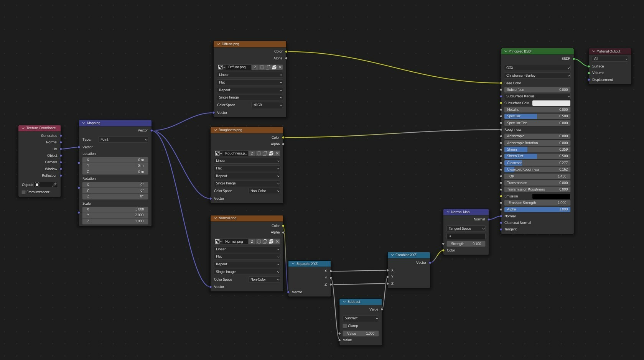
Task: Collapse the Texture Coordinate node
Action: (23, 128)
